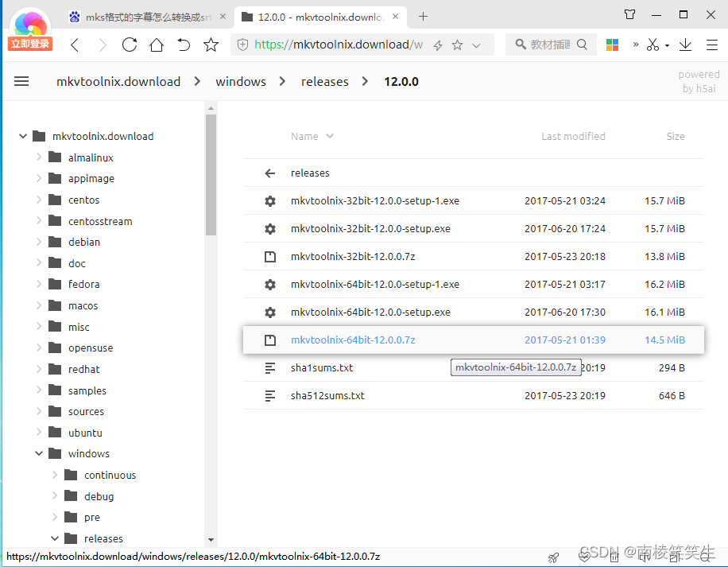
Task: Download mkvtoolnix-64bit-12.0.0-setup.exe
Action: pyautogui.click(x=473, y=312)
